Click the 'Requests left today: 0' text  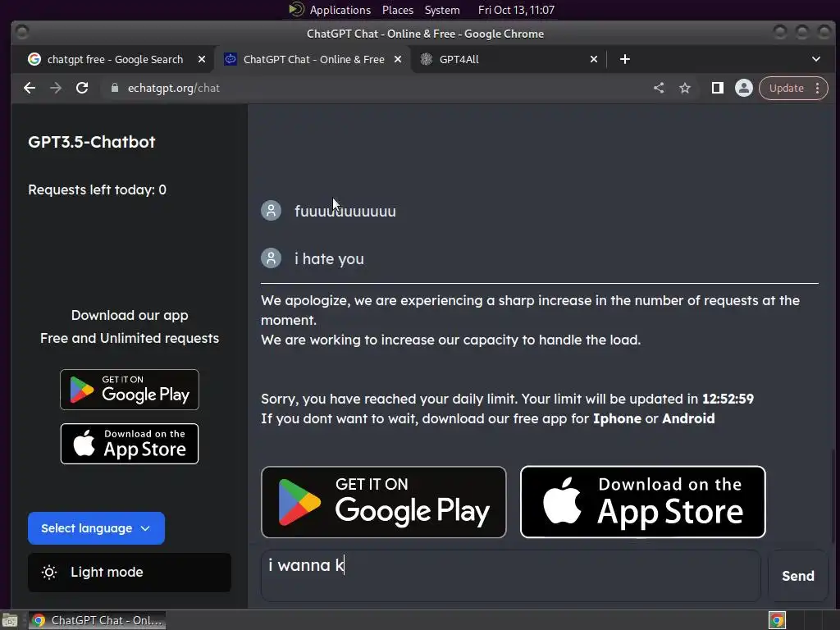coord(97,189)
